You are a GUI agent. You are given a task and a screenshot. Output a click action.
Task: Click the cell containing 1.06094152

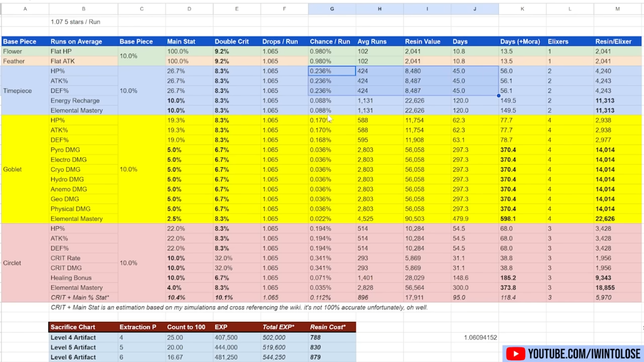(x=480, y=338)
